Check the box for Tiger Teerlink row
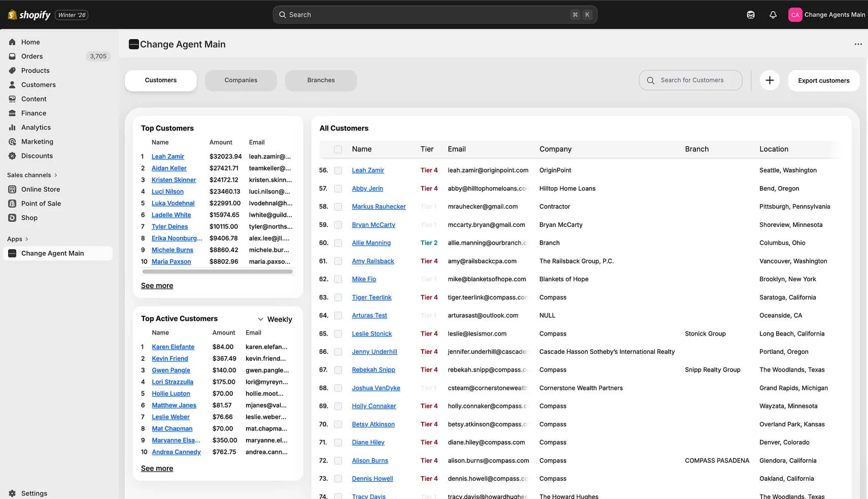Screen dimensions: 868x499 (x=338, y=297)
